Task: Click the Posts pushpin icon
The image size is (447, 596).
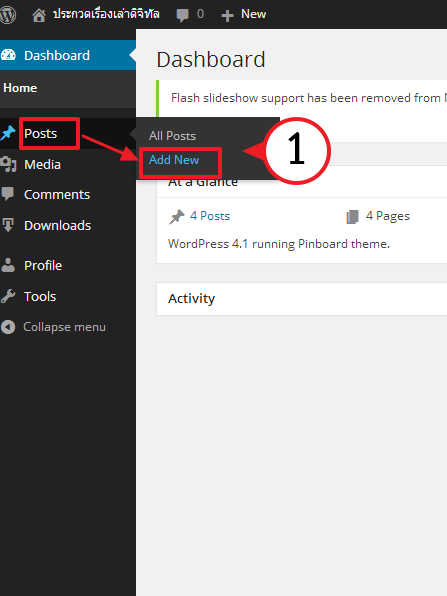Action: click(8, 133)
